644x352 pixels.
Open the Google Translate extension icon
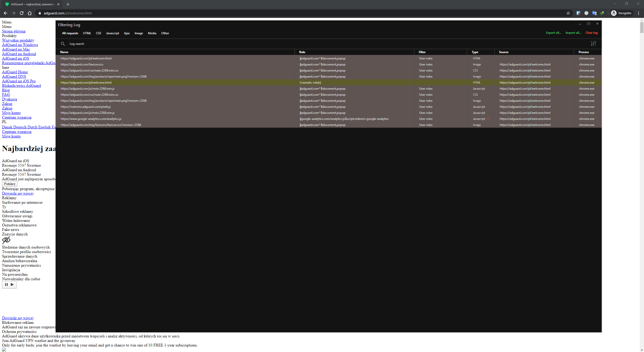tap(594, 13)
